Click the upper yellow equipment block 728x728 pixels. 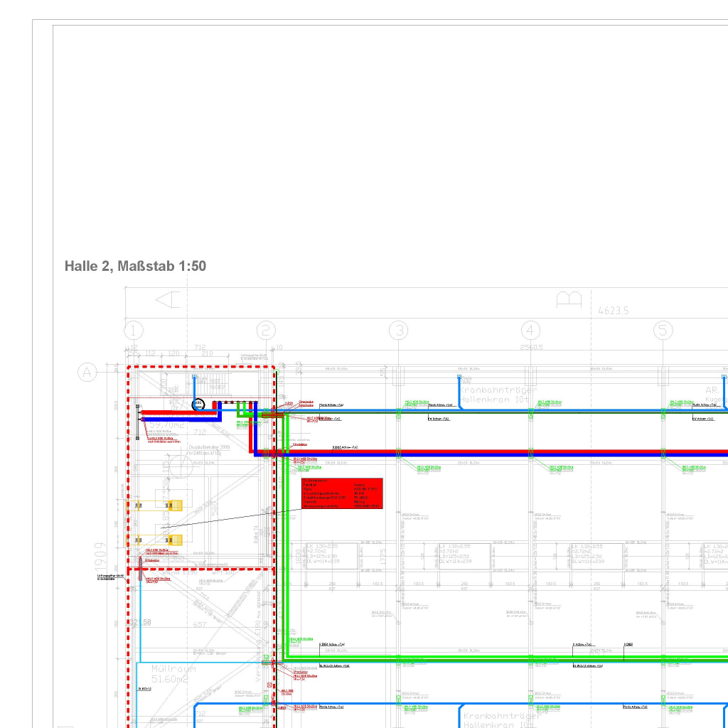(x=173, y=505)
